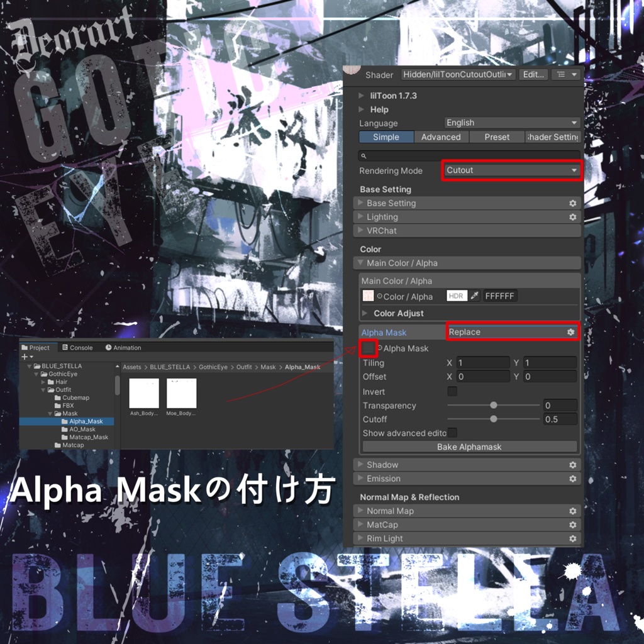Select the Ash_Body mask texture thumbnail
The width and height of the screenshot is (644, 644).
(x=144, y=393)
